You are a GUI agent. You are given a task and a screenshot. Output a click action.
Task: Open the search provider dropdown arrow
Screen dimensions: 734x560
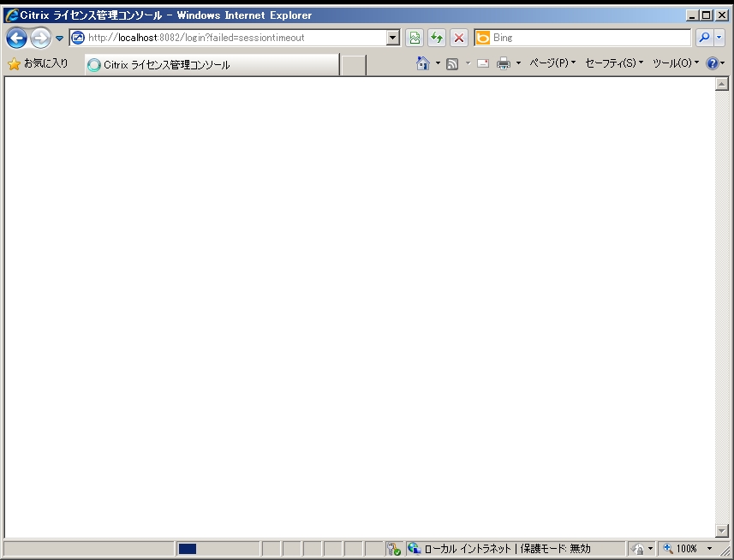click(719, 38)
